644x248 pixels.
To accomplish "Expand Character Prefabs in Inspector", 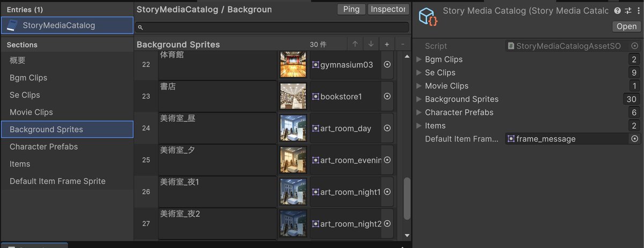I will (419, 112).
